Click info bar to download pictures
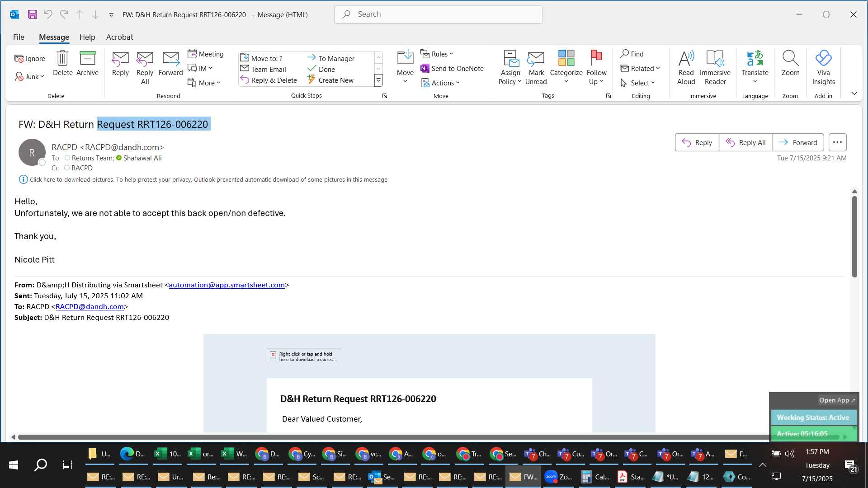Image resolution: width=868 pixels, height=488 pixels. pos(203,179)
